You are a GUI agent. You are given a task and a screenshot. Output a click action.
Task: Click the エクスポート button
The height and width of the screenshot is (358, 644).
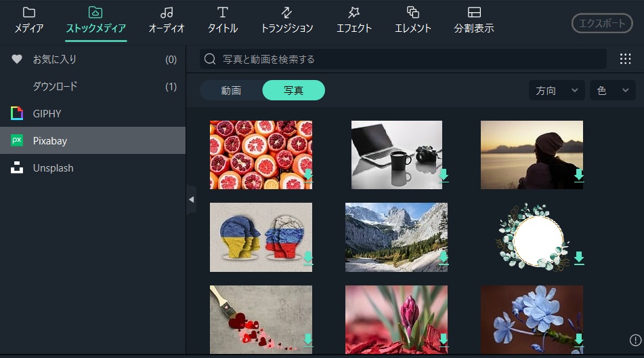(x=602, y=24)
